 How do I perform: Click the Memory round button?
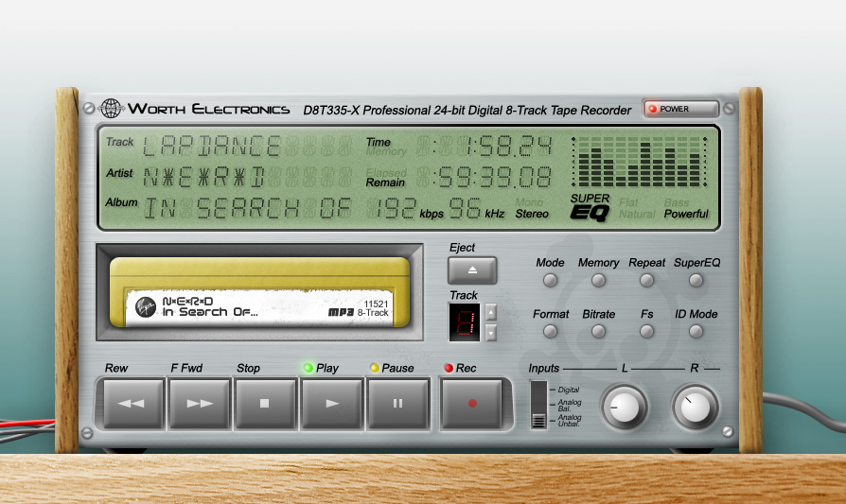pyautogui.click(x=598, y=280)
